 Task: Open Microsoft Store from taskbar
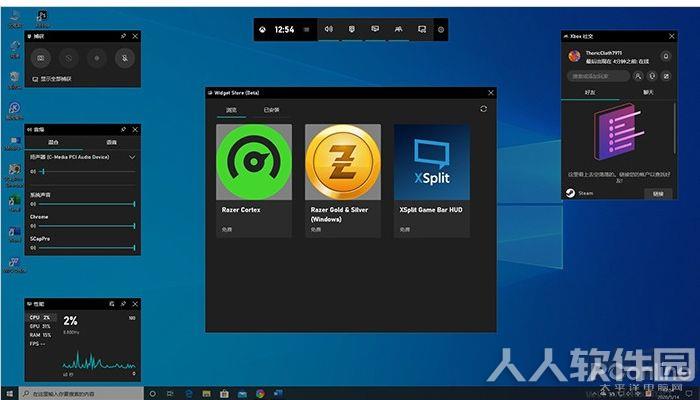pos(225,393)
